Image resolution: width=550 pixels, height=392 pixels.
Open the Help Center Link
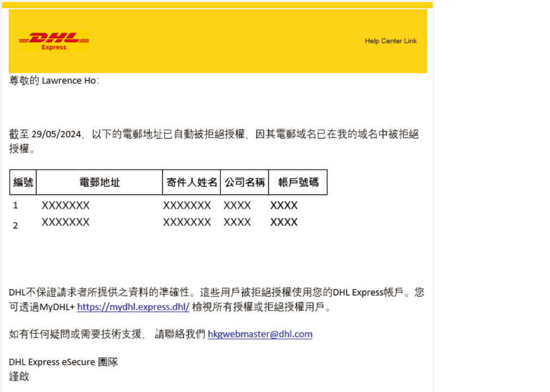391,41
